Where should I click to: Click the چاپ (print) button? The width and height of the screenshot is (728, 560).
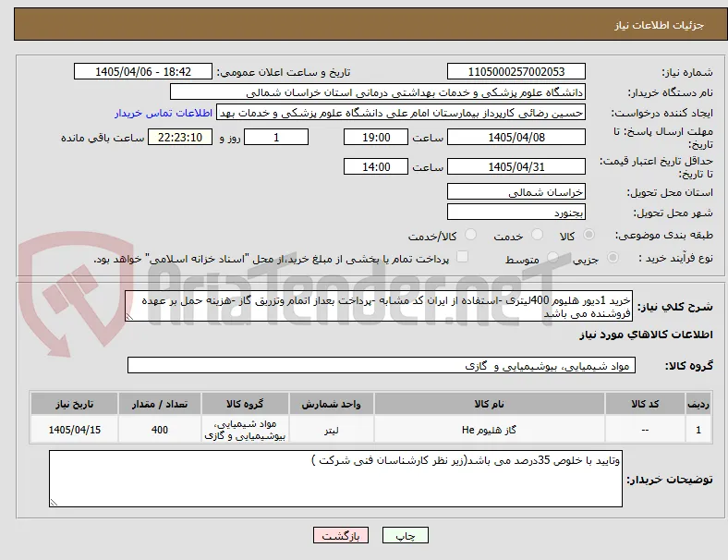[406, 535]
